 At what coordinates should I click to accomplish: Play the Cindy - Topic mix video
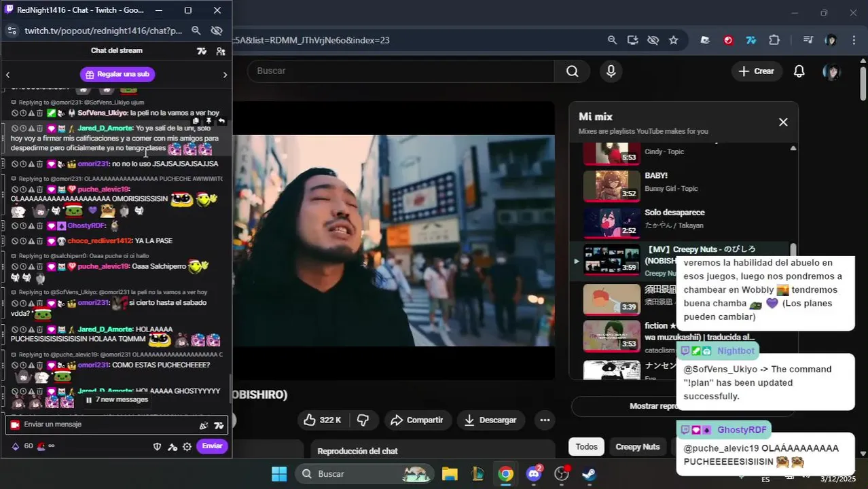point(611,153)
